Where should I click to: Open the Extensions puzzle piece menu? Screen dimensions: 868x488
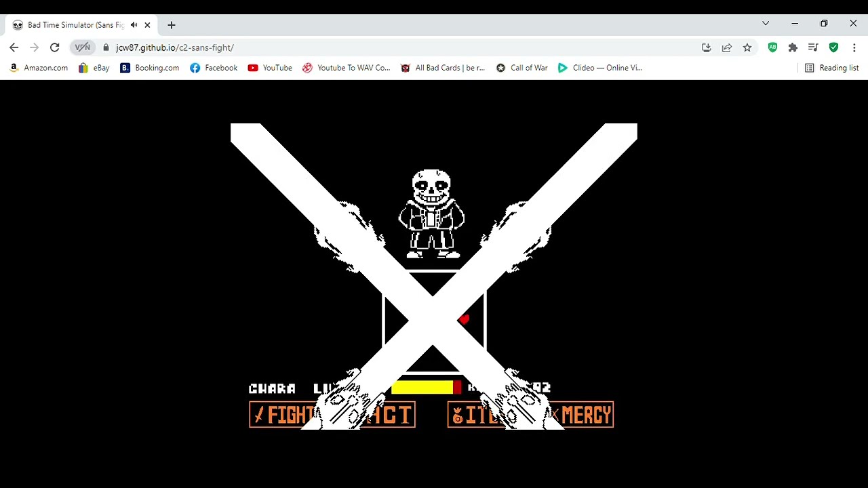[793, 47]
